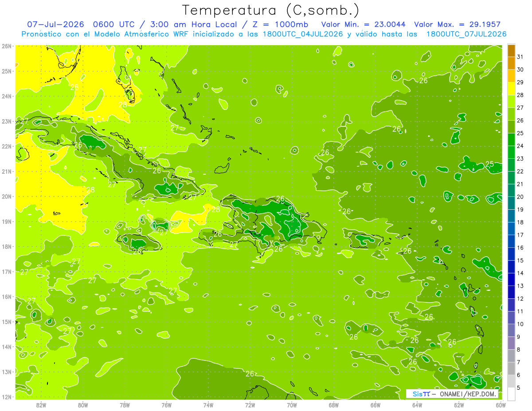Click "1800UTC_04JUL2026" initialization time in subtitle

[303, 34]
